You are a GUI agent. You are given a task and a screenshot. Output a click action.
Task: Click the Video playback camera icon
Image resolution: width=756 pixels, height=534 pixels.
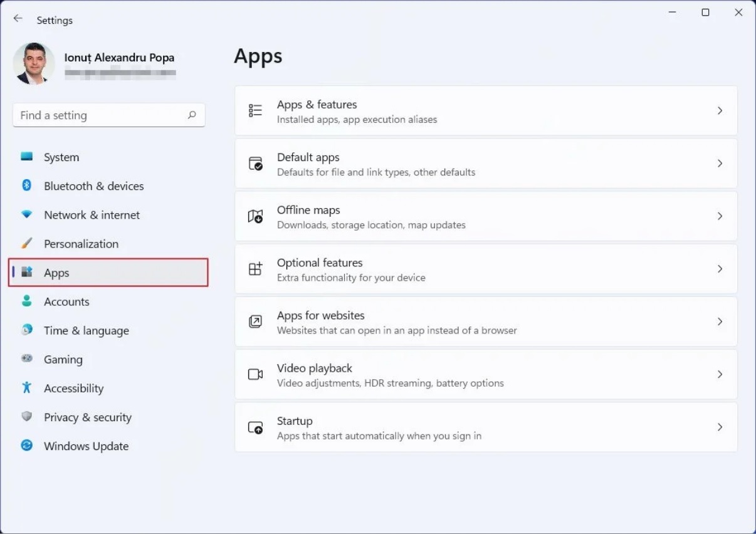coord(255,374)
